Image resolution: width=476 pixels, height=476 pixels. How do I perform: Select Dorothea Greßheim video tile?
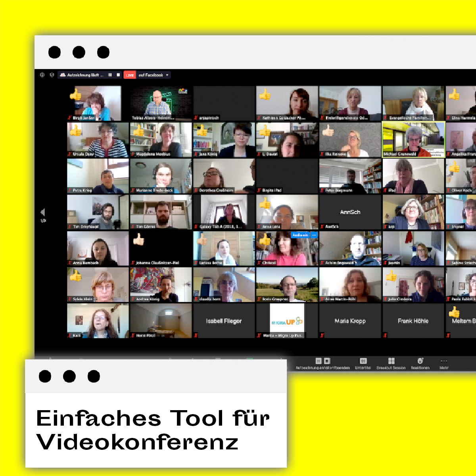[x=224, y=176]
